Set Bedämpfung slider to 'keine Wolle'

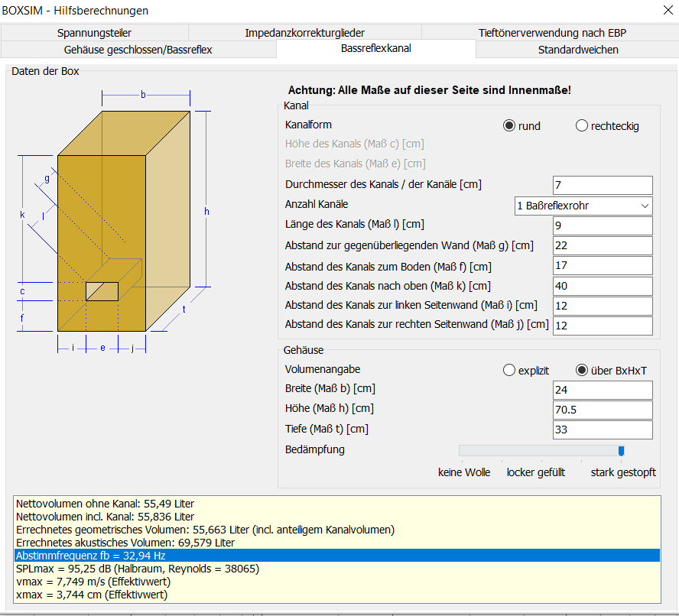click(462, 451)
